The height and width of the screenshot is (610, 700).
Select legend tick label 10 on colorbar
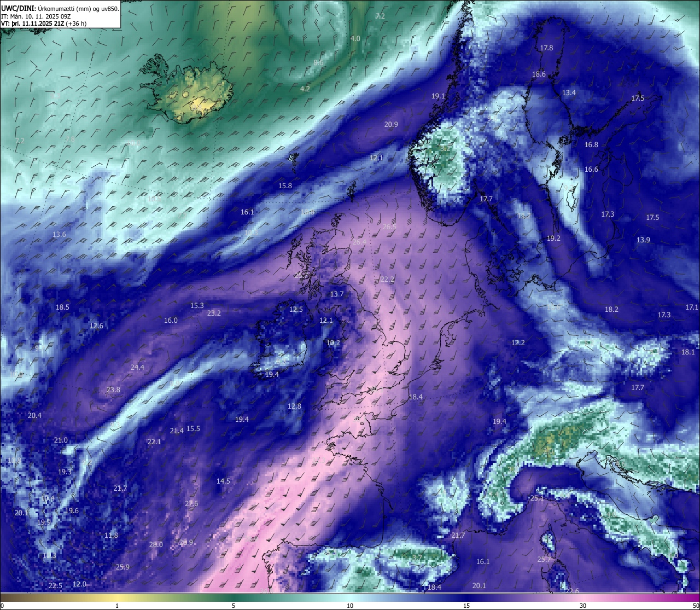pos(350,606)
